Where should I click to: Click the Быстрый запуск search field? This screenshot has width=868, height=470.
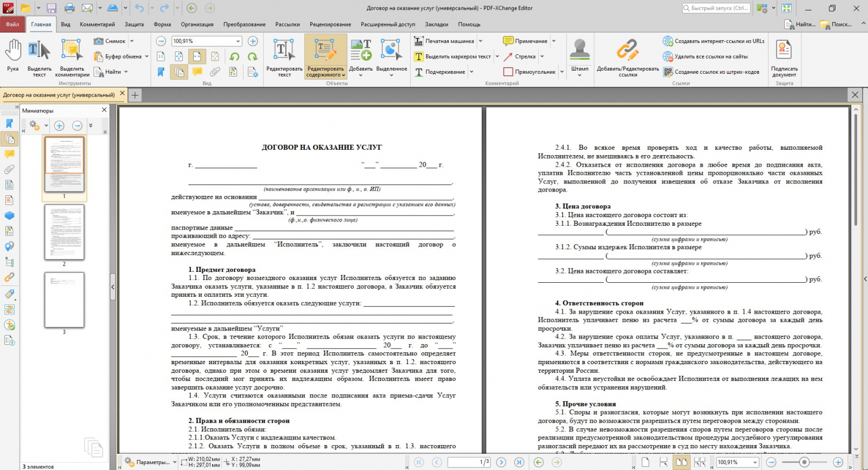coord(716,8)
